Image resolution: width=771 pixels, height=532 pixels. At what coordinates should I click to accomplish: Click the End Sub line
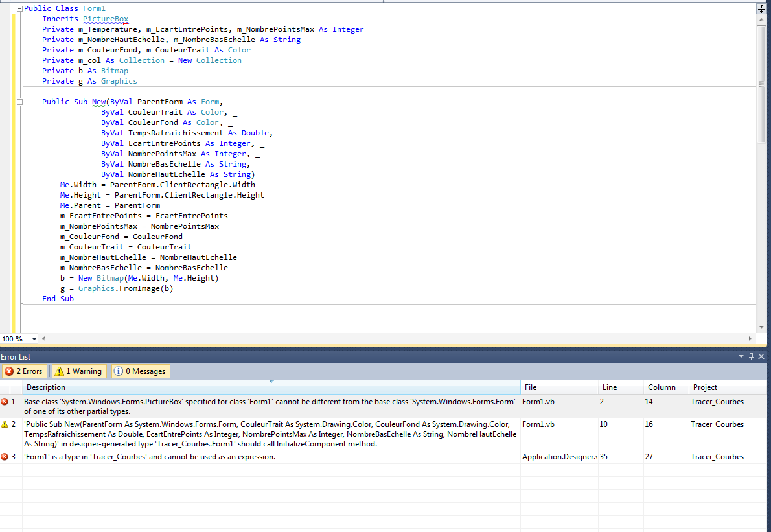click(x=58, y=299)
